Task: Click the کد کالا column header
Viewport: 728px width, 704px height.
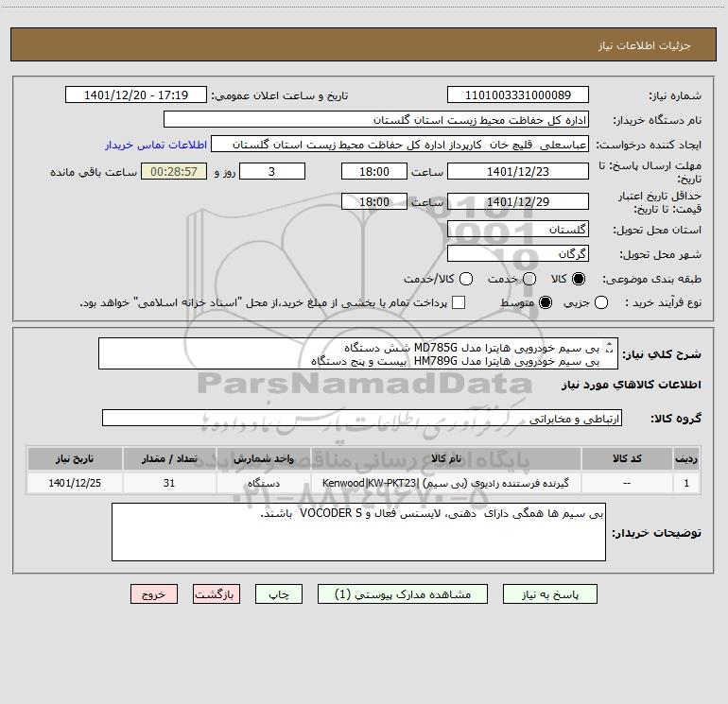Action: pyautogui.click(x=627, y=458)
